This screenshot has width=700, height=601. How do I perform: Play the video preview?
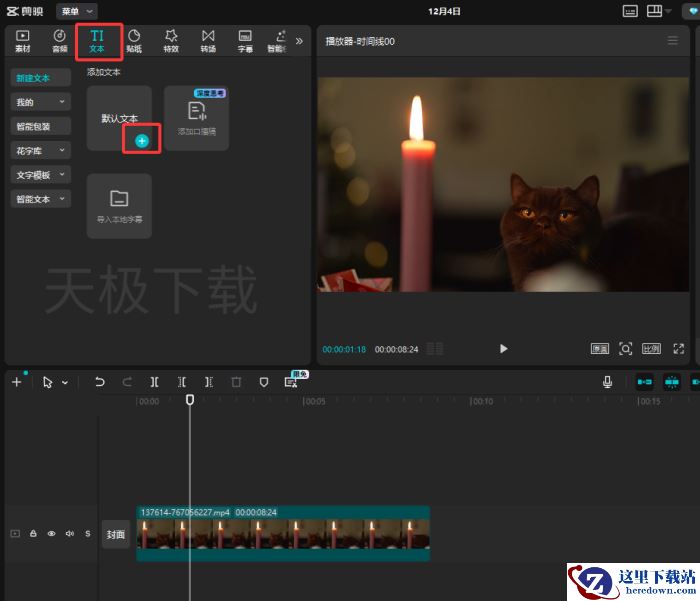click(x=503, y=349)
